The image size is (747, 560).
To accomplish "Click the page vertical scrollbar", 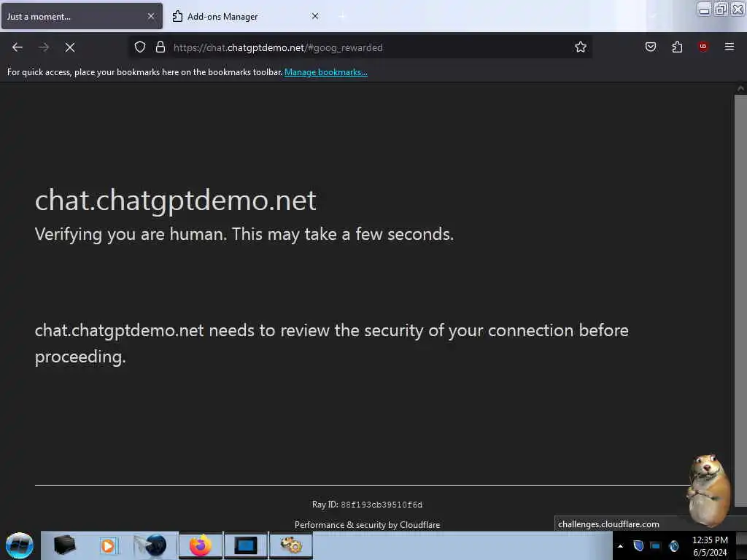I will tap(740, 301).
